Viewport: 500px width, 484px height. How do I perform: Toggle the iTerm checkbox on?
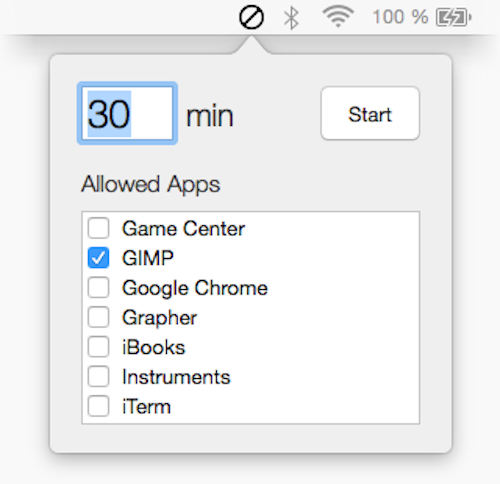tap(98, 406)
